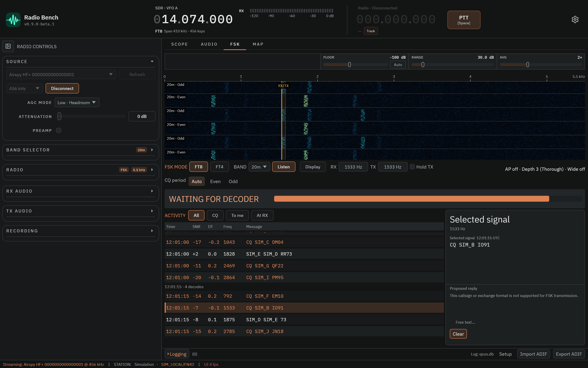Screen dimensions: 588x368
Task: Click the attenuation 0 dB value field
Action: pos(142,116)
